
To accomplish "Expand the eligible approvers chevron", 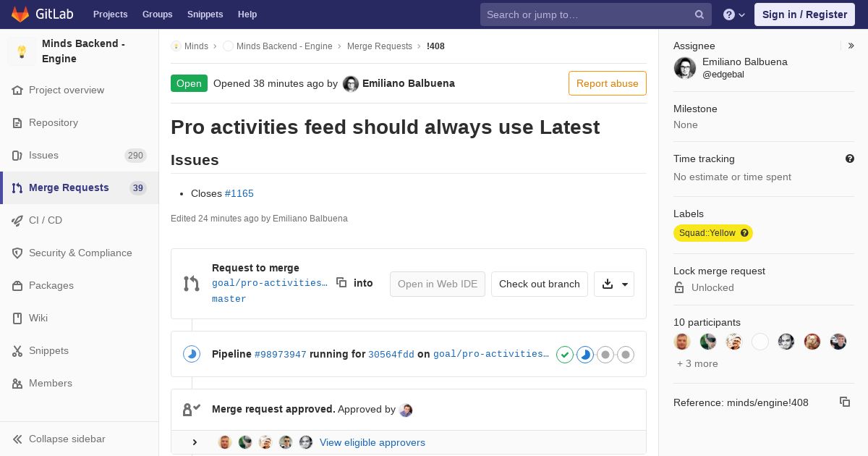I will coord(195,442).
